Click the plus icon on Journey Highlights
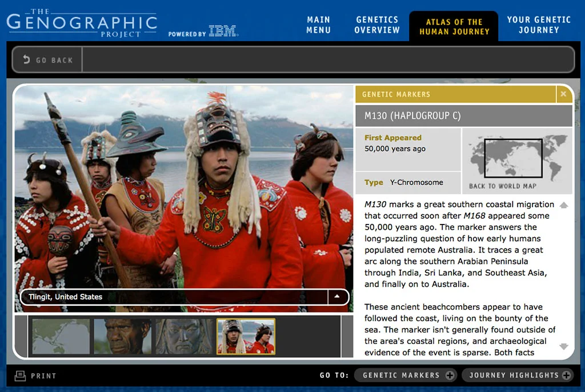 tap(566, 375)
